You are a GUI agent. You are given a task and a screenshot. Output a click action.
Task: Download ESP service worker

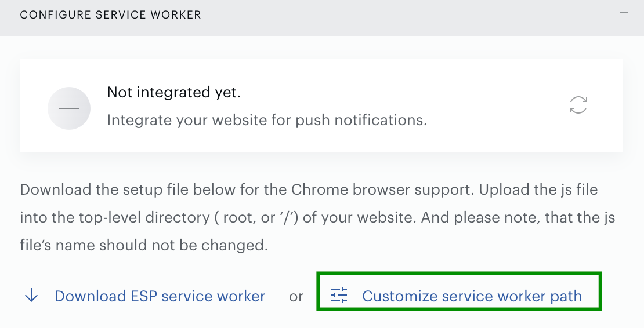coord(160,296)
